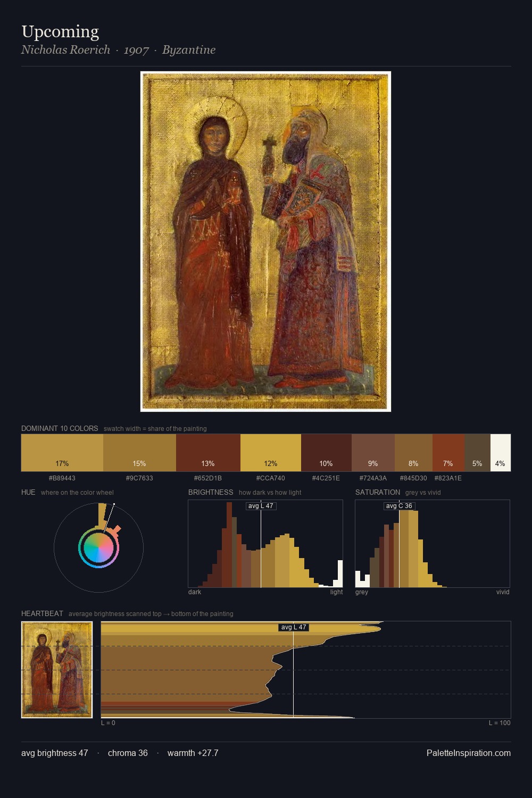Image resolution: width=532 pixels, height=798 pixels.
Task: Click the 'vivid' axis label under saturation
Action: pyautogui.click(x=503, y=592)
